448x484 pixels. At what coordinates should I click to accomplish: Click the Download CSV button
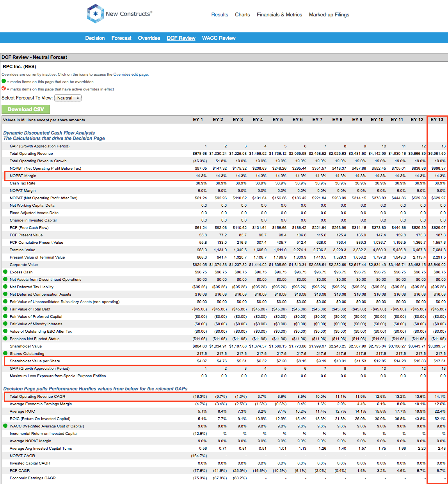[x=26, y=109]
